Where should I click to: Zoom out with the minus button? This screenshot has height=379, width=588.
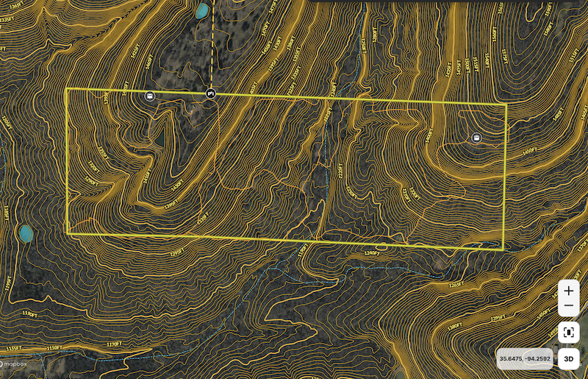click(x=568, y=306)
